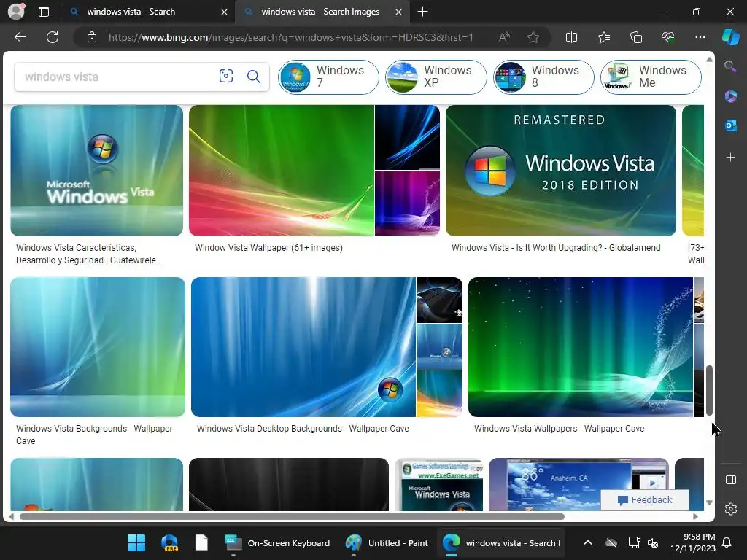Click the scroll down arrow
The image size is (747, 560).
(709, 503)
